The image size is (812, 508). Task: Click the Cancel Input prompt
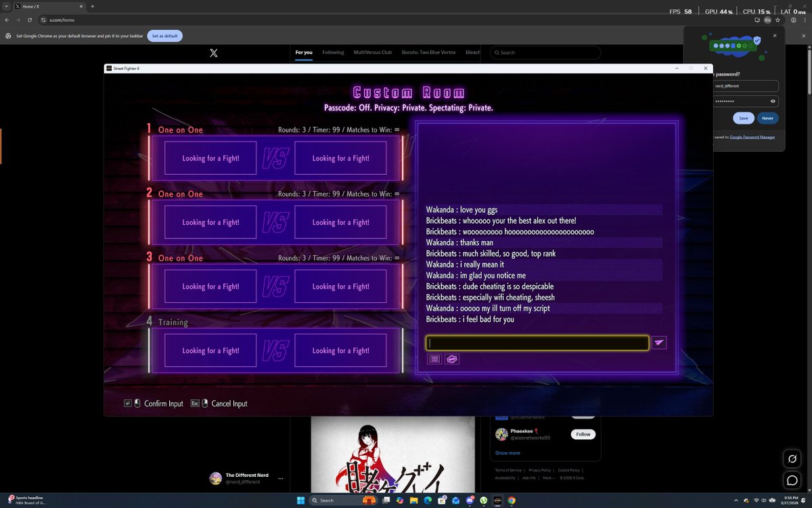(x=219, y=403)
